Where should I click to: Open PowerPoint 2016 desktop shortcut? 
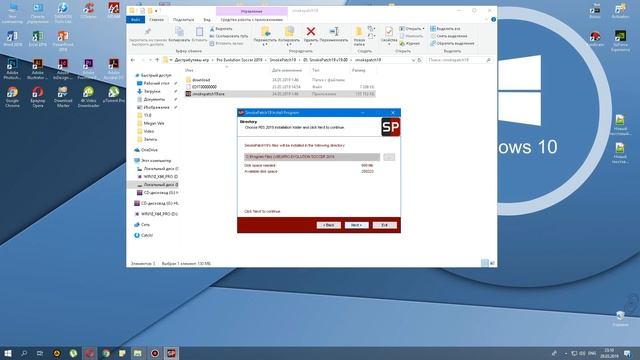tap(63, 40)
